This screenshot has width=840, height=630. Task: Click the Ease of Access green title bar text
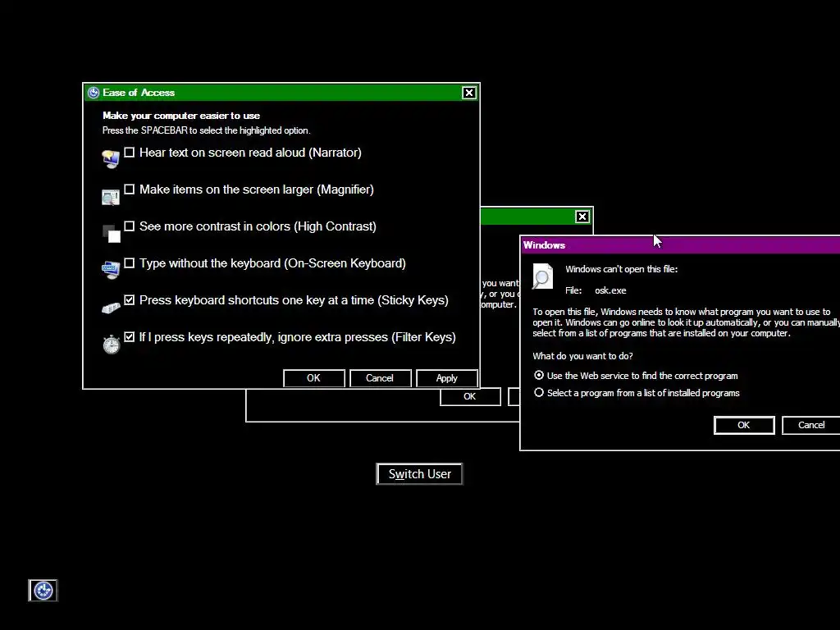pos(139,93)
